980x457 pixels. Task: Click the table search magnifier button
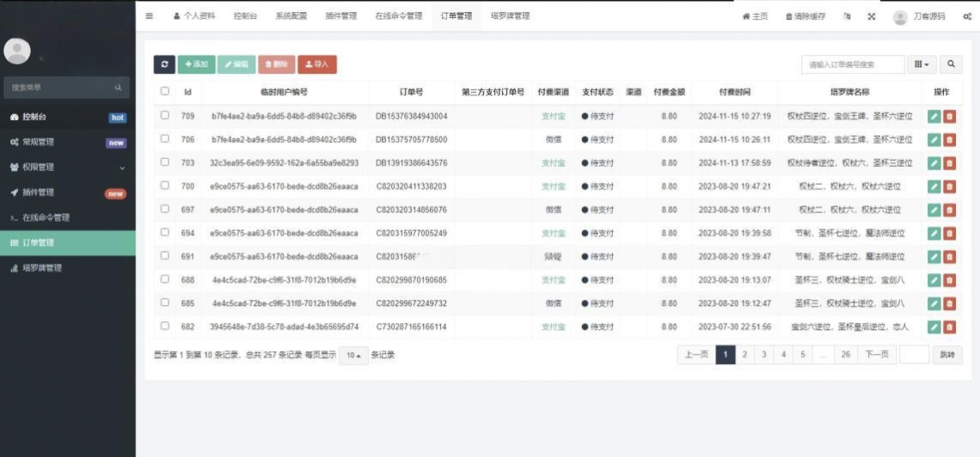pos(951,64)
